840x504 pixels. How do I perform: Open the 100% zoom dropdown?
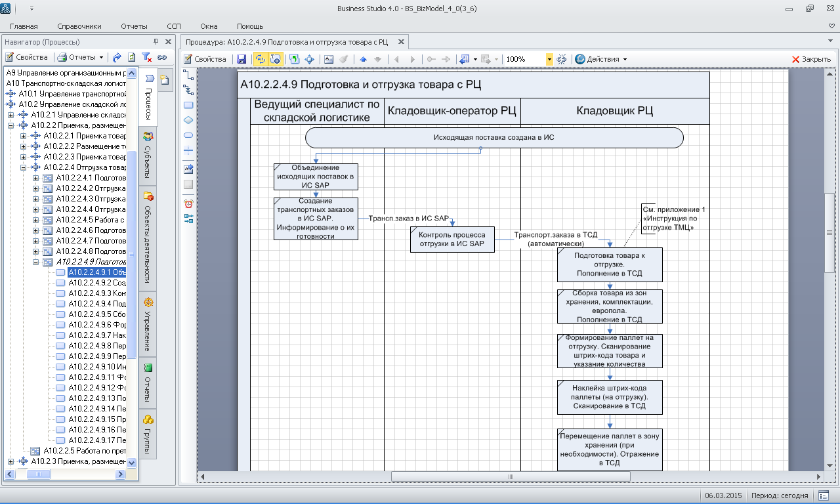pos(549,59)
